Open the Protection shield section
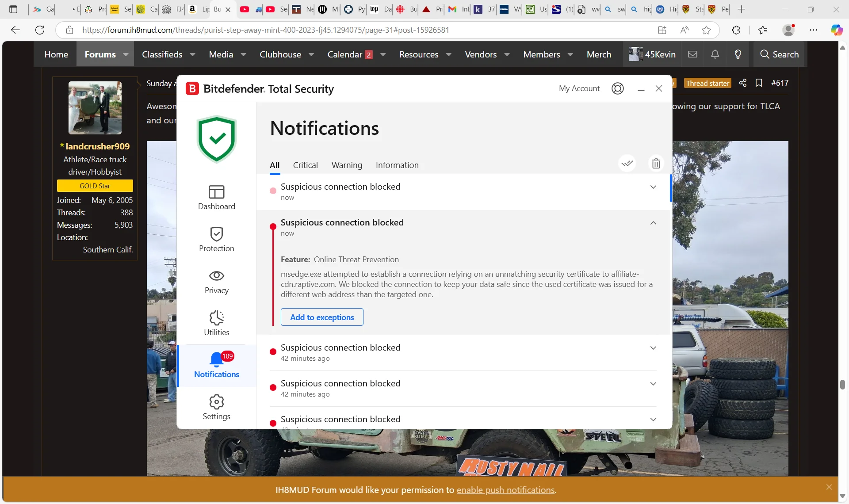This screenshot has height=504, width=849. click(216, 239)
